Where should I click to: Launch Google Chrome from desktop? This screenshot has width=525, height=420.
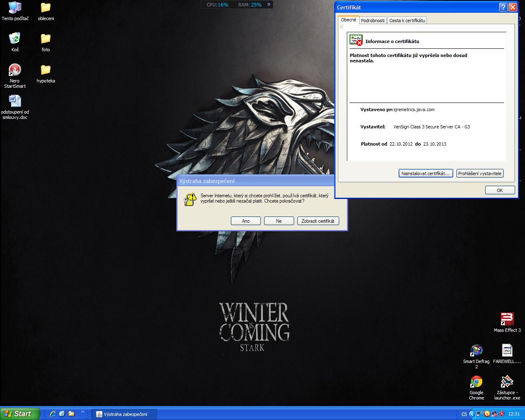point(476,388)
